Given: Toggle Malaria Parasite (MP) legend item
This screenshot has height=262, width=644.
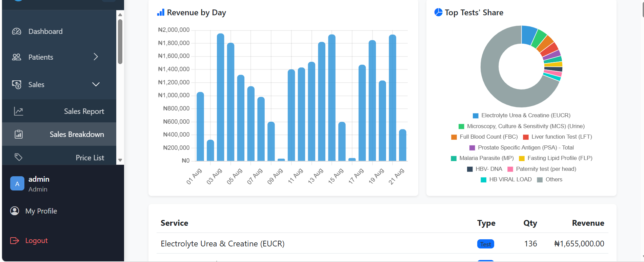Looking at the screenshot, I should pos(482,158).
